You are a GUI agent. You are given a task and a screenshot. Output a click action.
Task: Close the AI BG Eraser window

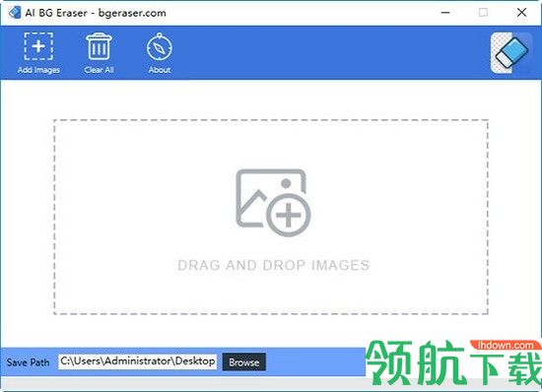[521, 13]
